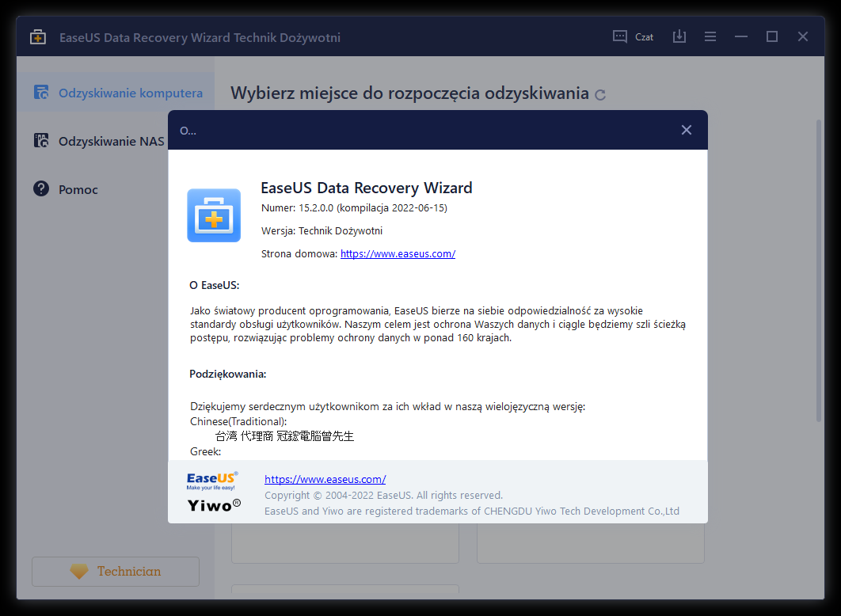
Task: Maximize the EaseUS main window
Action: coord(772,36)
